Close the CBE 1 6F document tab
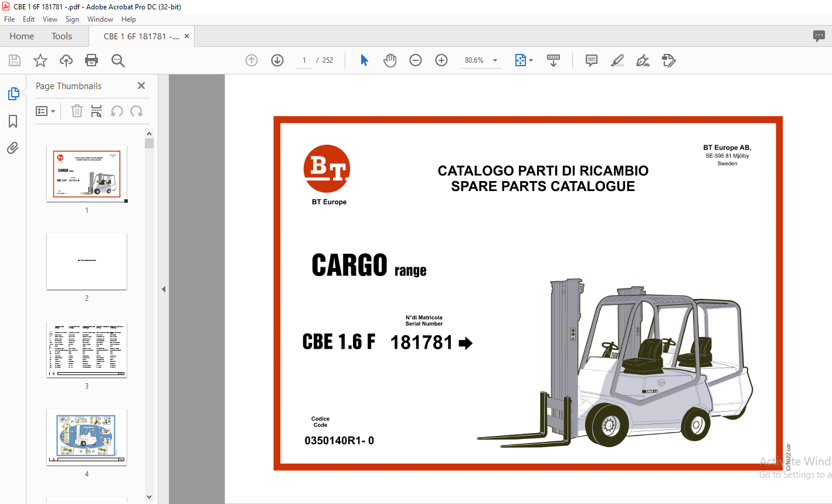The height and width of the screenshot is (504, 832). point(186,36)
